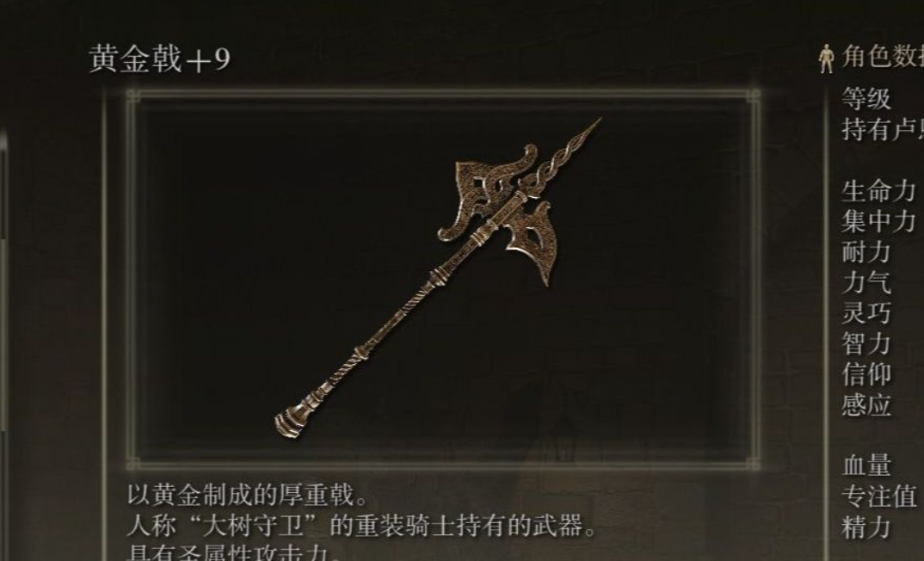Click the golden halberd weapon image

(x=439, y=278)
